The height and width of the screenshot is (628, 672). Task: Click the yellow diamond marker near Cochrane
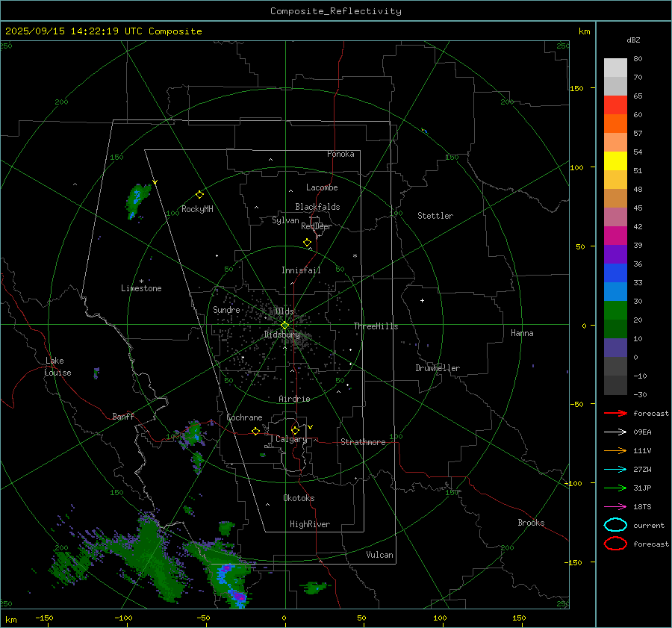point(255,431)
